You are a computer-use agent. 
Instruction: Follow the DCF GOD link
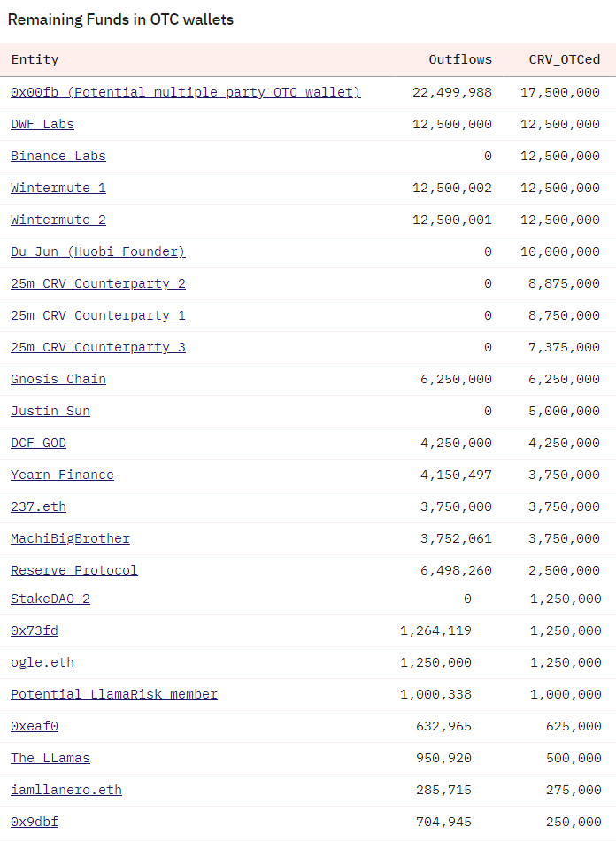39,443
